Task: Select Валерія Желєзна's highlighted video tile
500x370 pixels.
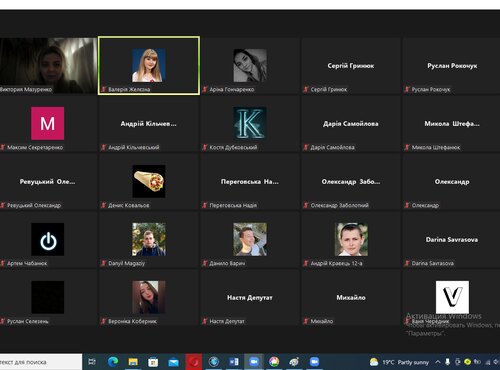Action: coord(149,66)
